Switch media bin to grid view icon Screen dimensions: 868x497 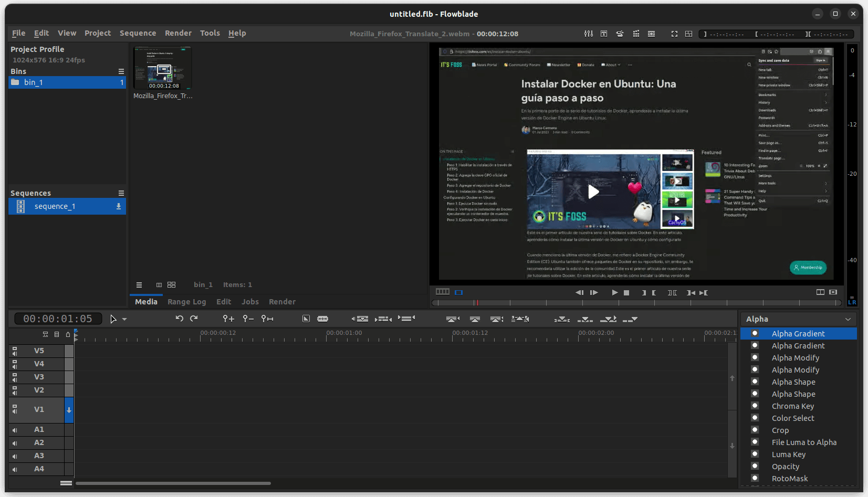(171, 284)
